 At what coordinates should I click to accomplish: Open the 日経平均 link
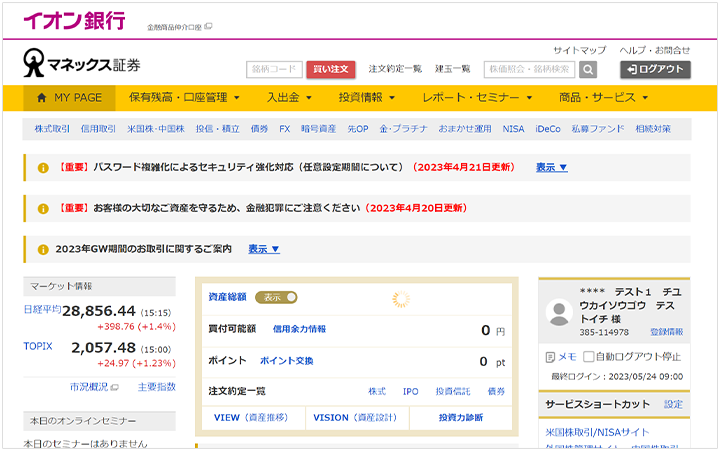42,309
